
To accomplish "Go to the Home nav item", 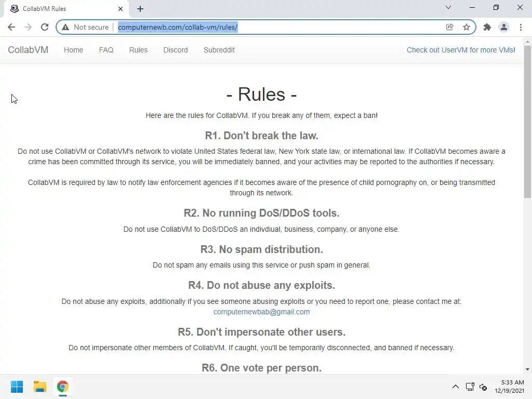I will tap(74, 50).
